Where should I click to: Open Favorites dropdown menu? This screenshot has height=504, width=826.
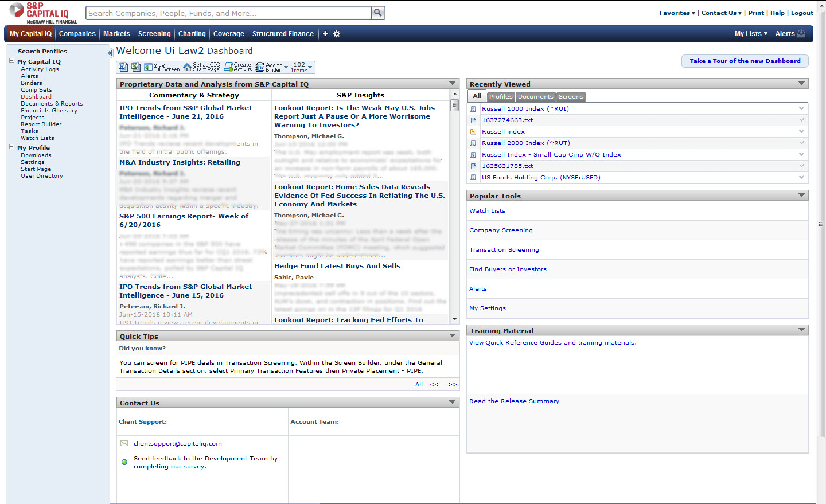677,13
